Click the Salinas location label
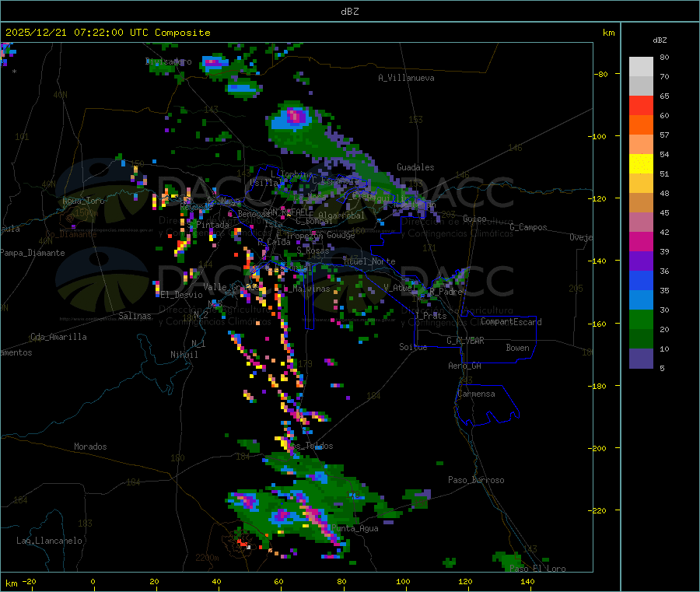The width and height of the screenshot is (700, 592). 135,316
